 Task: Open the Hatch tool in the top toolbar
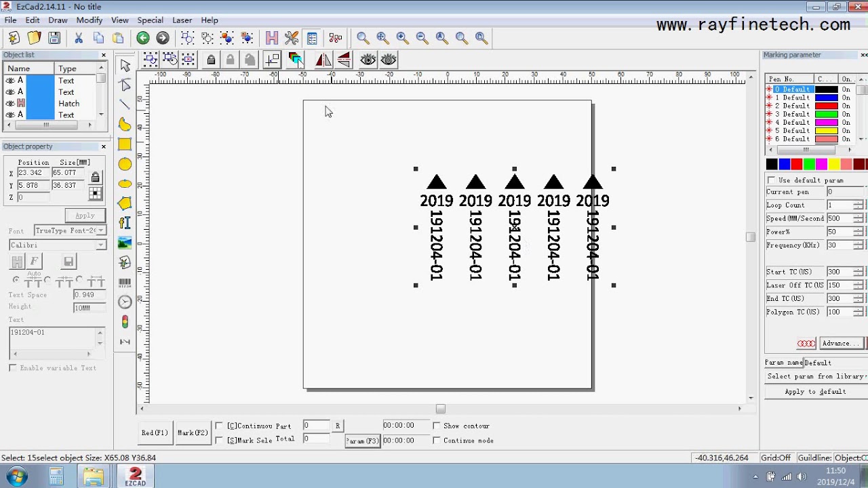272,38
